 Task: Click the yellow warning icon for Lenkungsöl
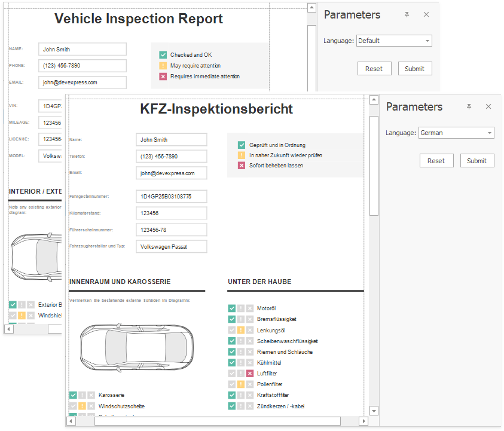point(241,330)
